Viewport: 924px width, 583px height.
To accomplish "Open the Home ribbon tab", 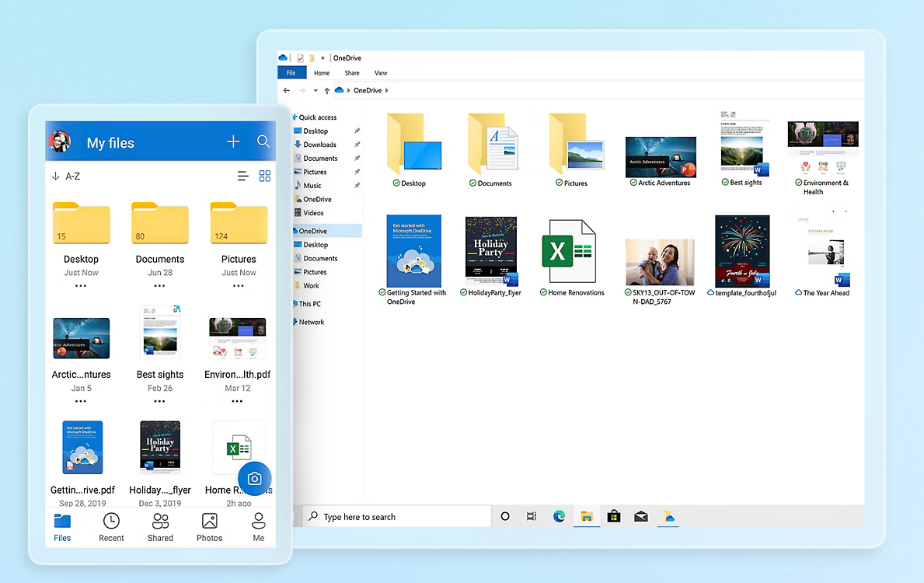I will [322, 73].
